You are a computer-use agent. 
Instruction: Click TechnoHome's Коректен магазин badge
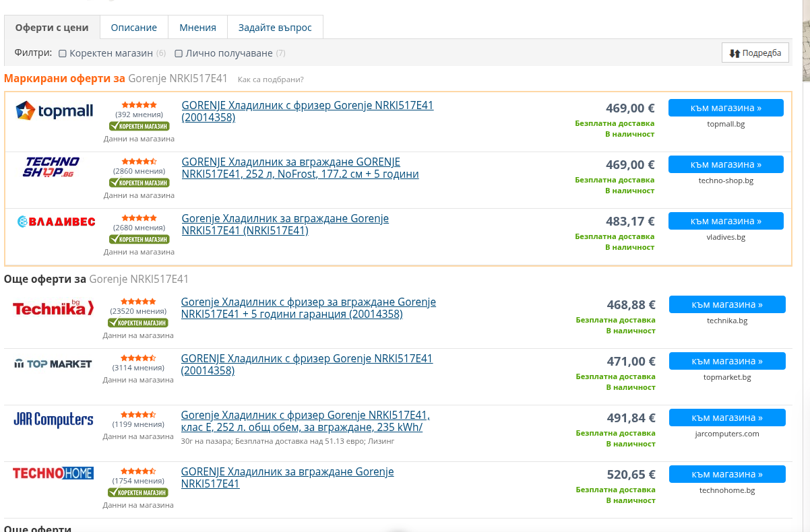tap(138, 492)
